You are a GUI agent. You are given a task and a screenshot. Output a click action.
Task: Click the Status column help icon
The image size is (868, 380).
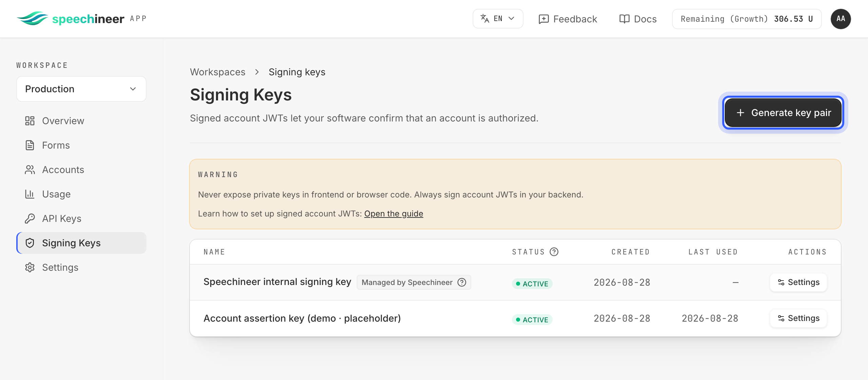click(554, 252)
